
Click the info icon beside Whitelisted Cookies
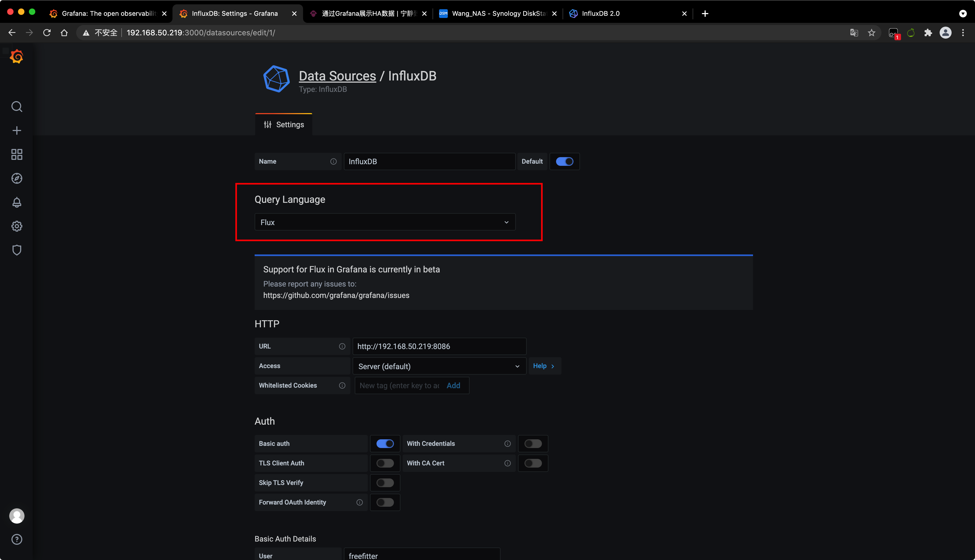coord(342,385)
